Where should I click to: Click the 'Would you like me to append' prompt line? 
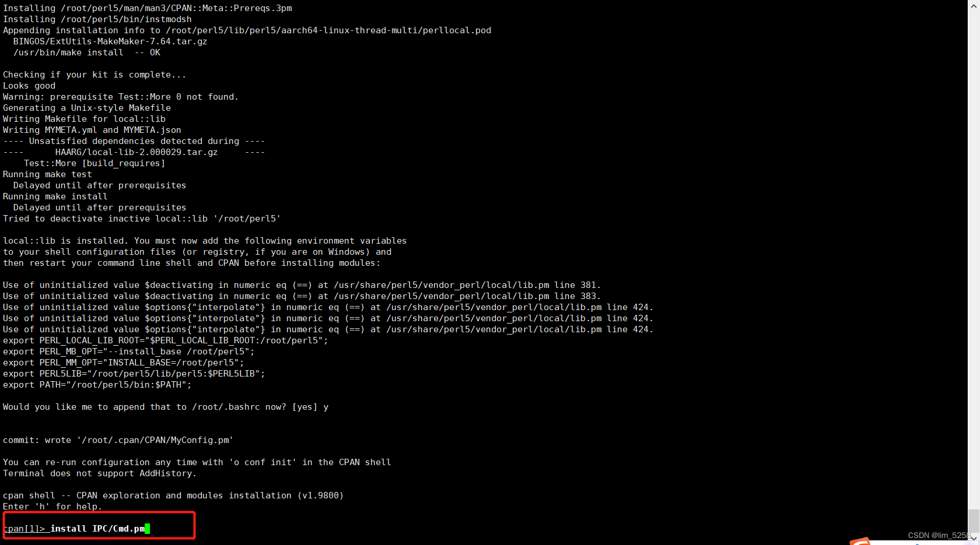[x=165, y=407]
